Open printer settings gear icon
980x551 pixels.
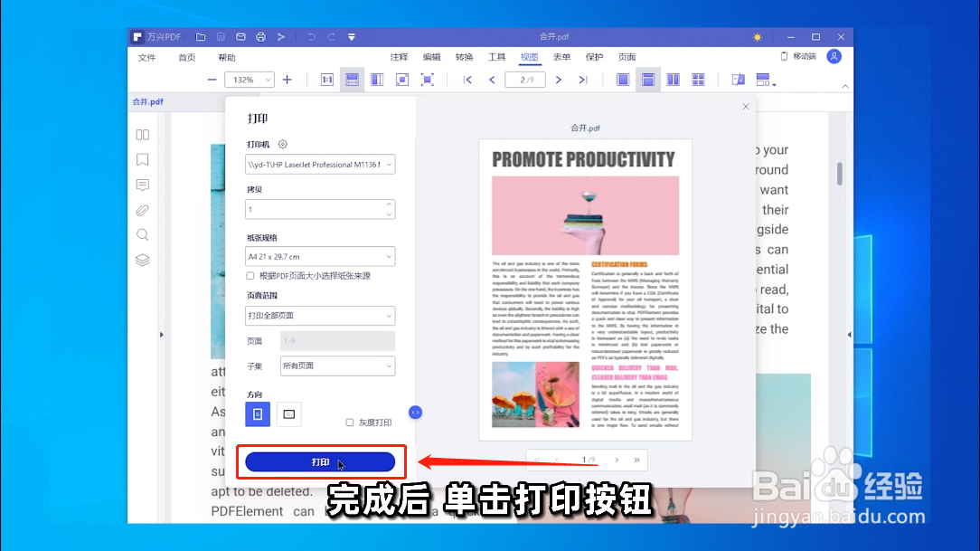[x=282, y=144]
